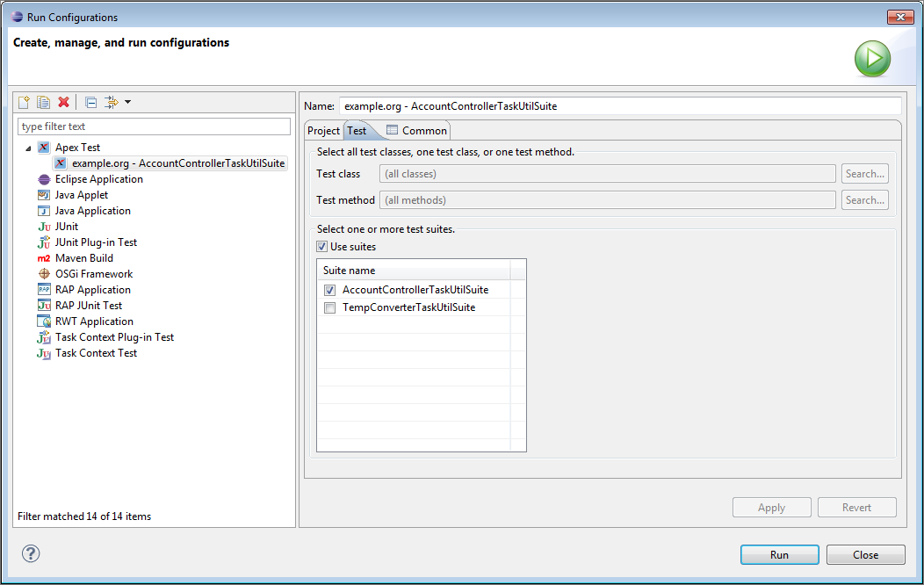Select the Apex Test label
This screenshot has width=924, height=585.
pyautogui.click(x=78, y=148)
